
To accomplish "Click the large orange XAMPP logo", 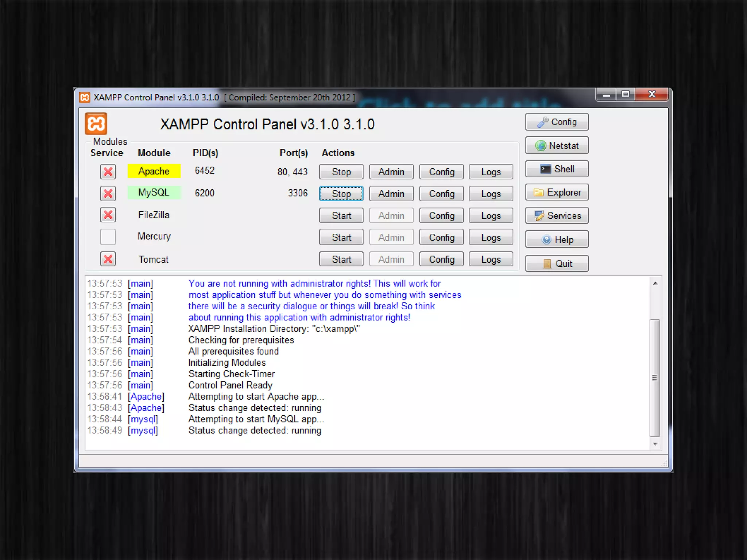I will [96, 124].
